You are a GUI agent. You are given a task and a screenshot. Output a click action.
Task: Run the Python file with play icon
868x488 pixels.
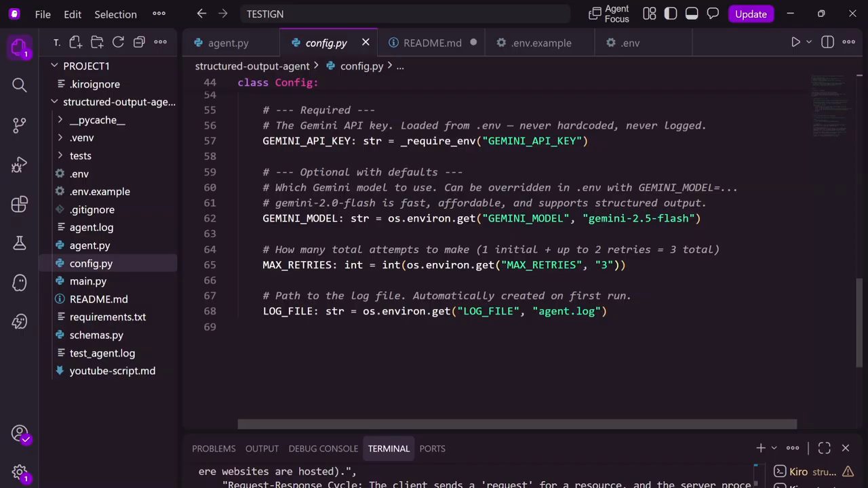(x=796, y=42)
